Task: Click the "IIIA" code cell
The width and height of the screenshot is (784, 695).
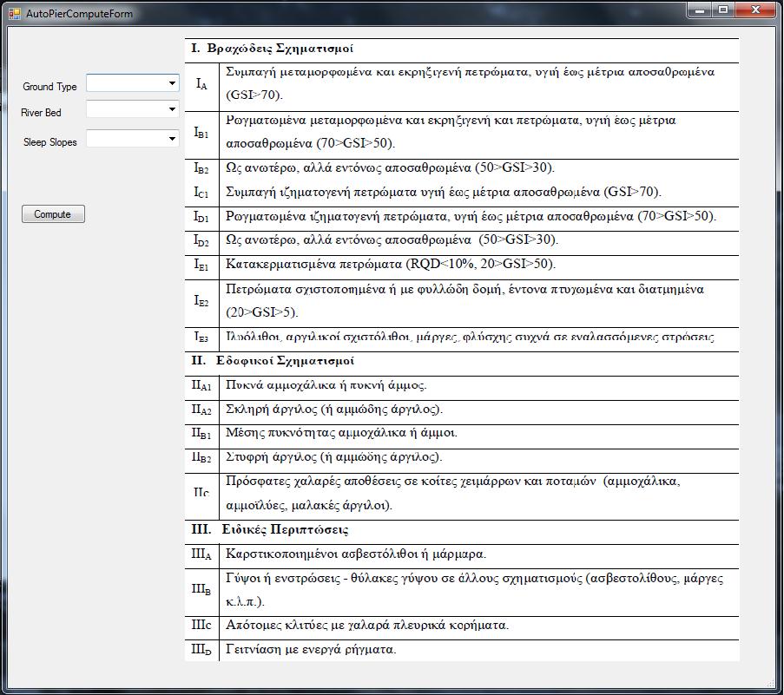Action: (x=201, y=554)
